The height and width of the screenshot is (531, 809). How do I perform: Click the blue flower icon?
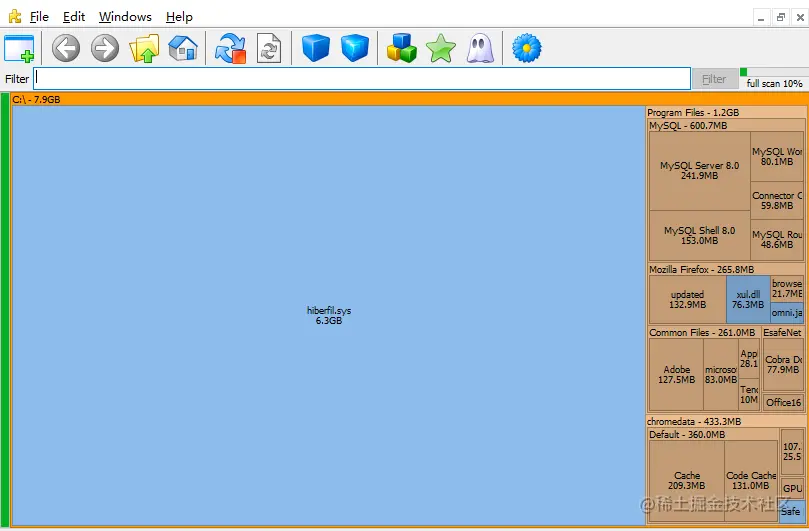coord(527,49)
